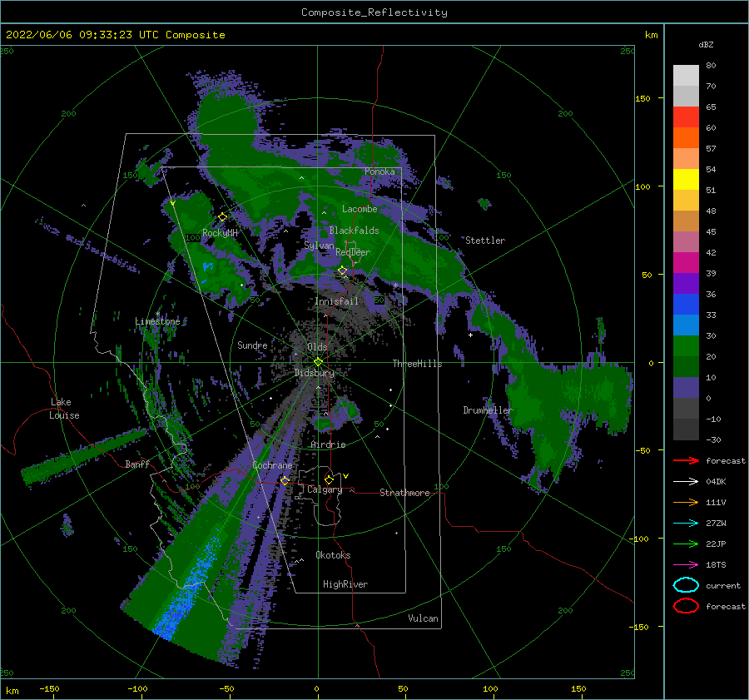749x700 pixels.
Task: Click the Sundre city label
Action: pyautogui.click(x=252, y=345)
